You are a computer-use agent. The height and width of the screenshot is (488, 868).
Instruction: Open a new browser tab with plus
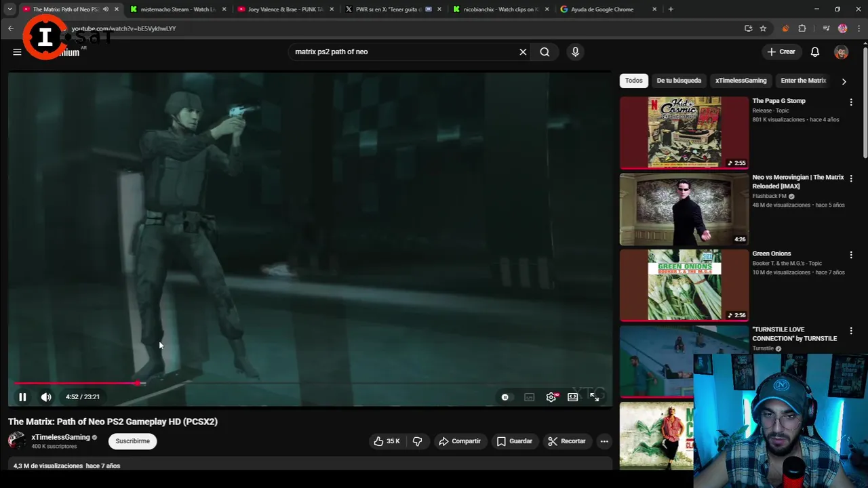pos(671,9)
